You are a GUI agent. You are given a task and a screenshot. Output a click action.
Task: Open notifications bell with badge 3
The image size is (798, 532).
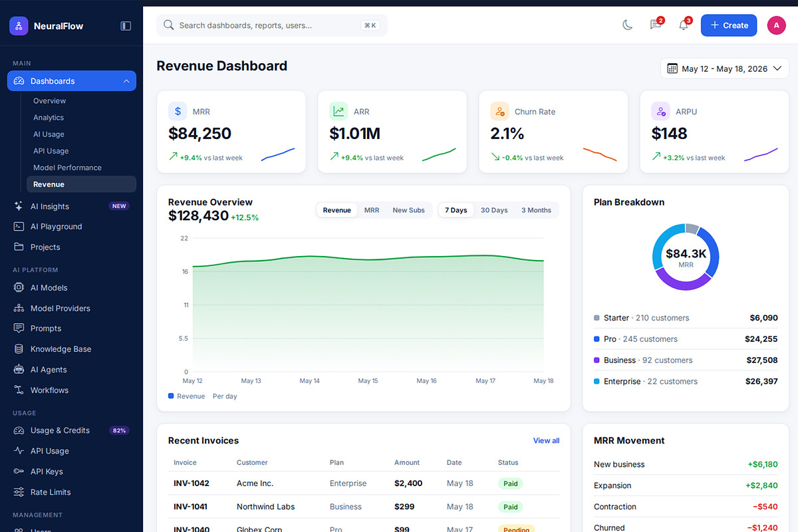click(x=684, y=25)
